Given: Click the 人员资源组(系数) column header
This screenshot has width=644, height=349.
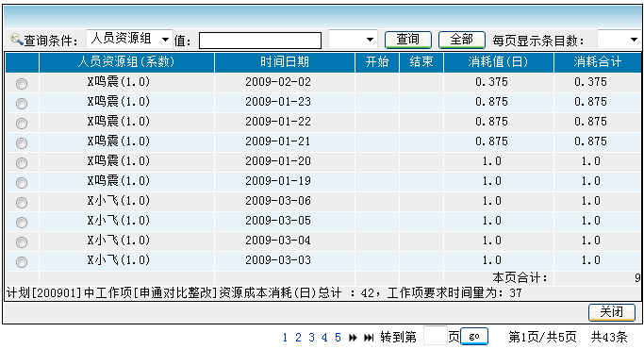Looking at the screenshot, I should (126, 62).
